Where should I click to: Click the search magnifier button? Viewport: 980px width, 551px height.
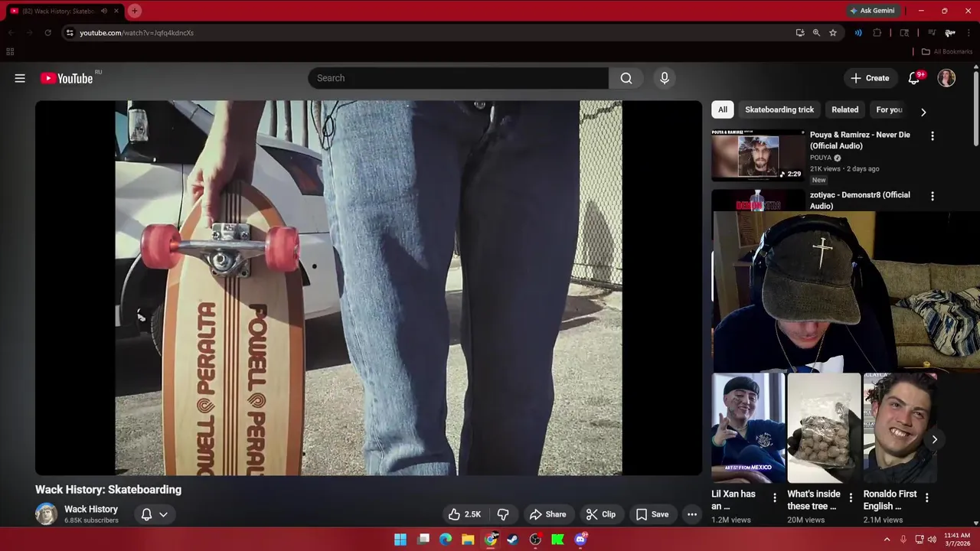click(x=626, y=78)
